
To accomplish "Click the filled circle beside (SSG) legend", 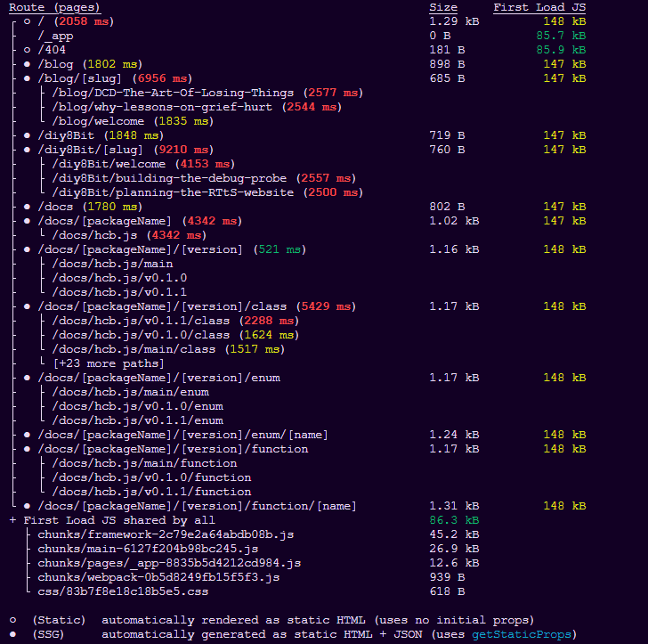I will tap(12, 634).
